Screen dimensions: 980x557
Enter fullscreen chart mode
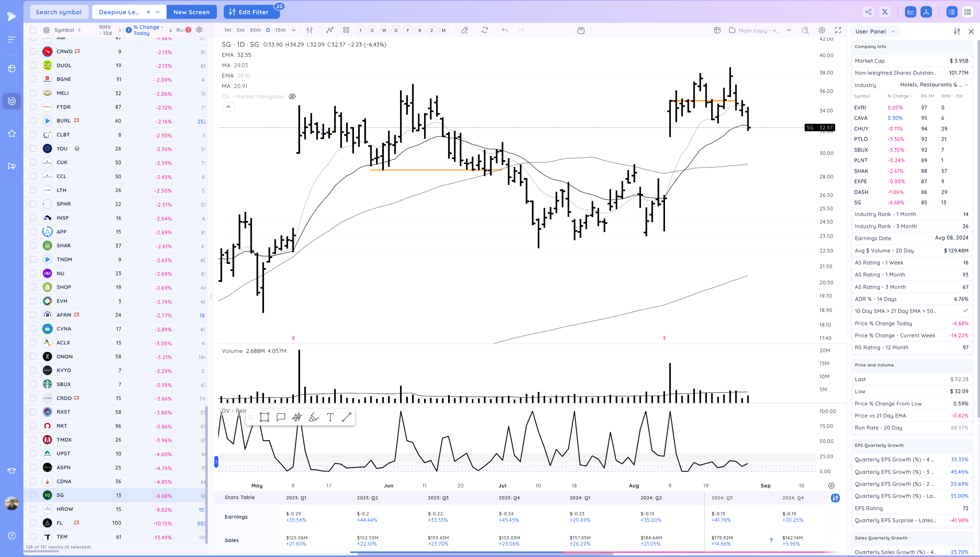[838, 30]
